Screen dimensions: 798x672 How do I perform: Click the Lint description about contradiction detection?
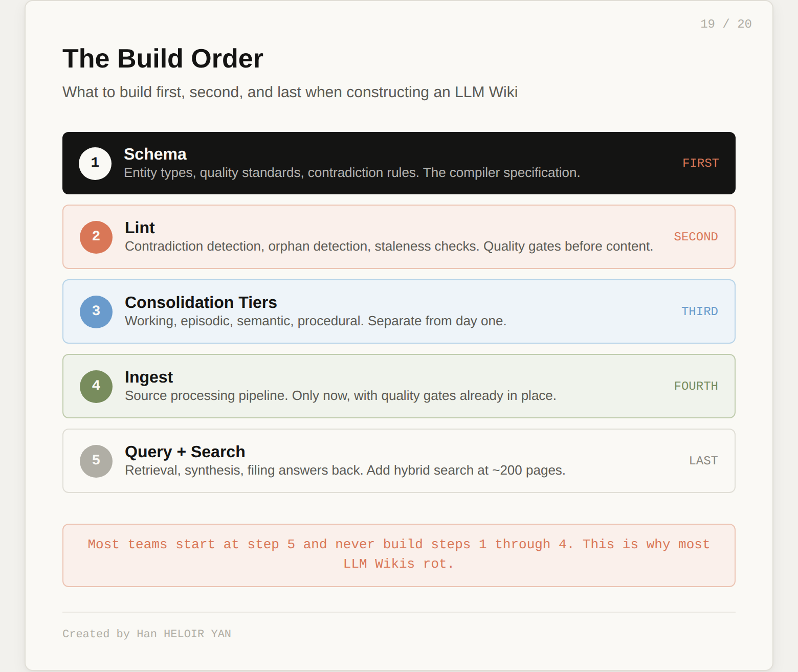[389, 247]
